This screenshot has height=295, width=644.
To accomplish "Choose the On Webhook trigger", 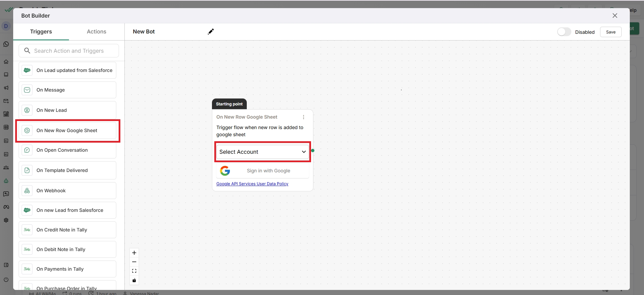I will [67, 191].
